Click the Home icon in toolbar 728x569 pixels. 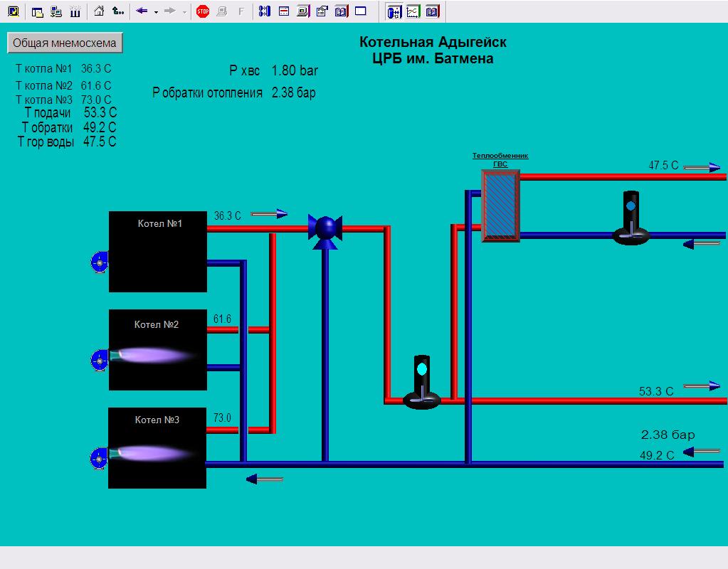point(100,11)
